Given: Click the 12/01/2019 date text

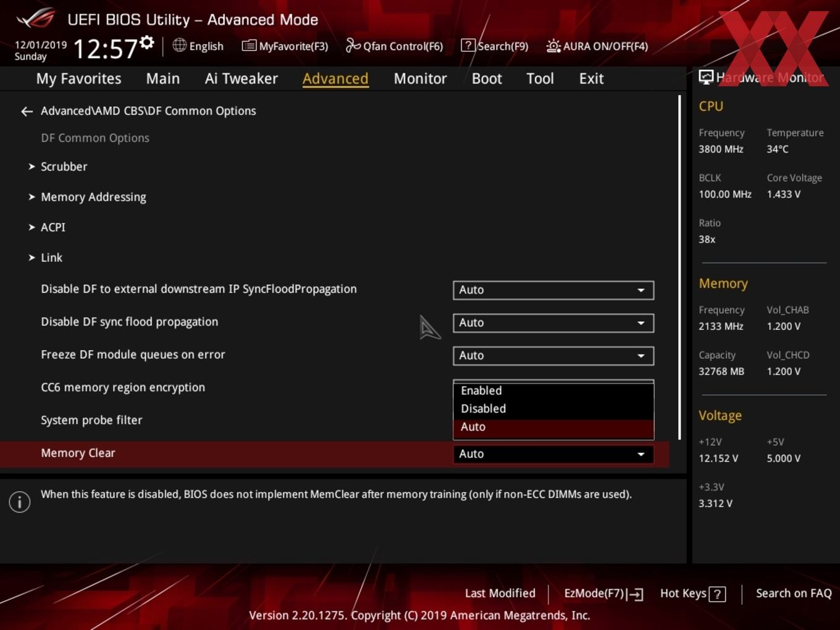Looking at the screenshot, I should point(41,44).
